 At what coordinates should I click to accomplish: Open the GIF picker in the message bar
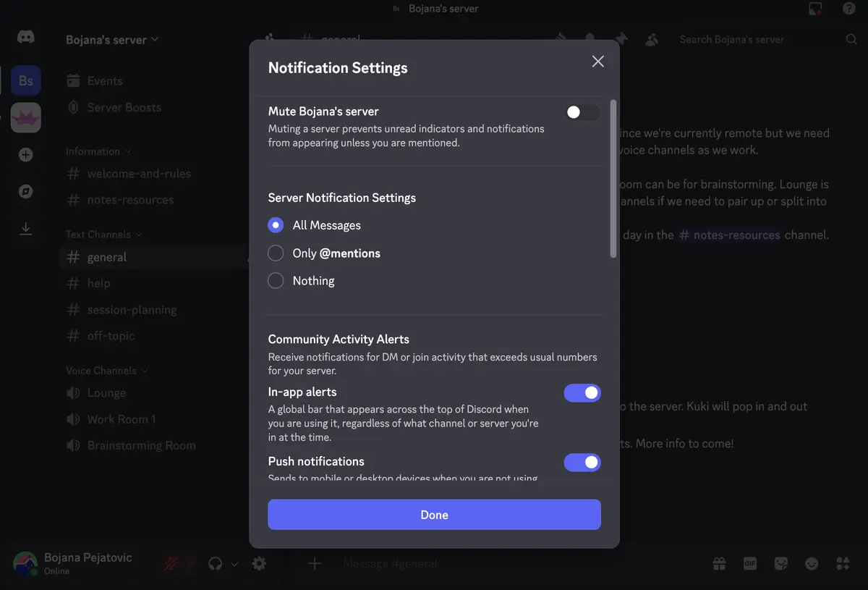[750, 563]
